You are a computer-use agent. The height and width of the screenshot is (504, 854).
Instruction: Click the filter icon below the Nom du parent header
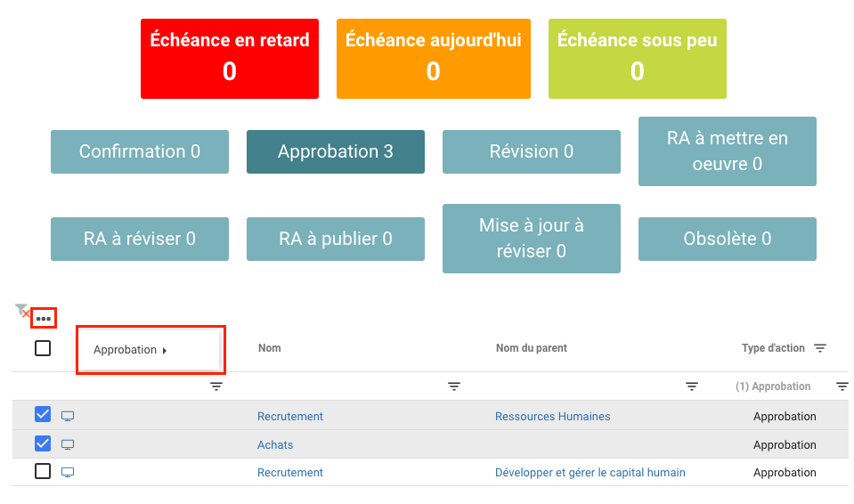click(692, 386)
